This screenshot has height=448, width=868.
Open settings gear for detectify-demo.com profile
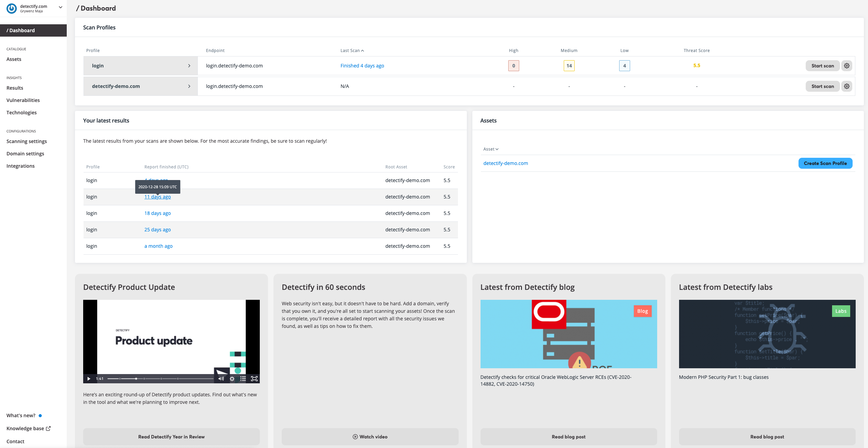coord(846,86)
